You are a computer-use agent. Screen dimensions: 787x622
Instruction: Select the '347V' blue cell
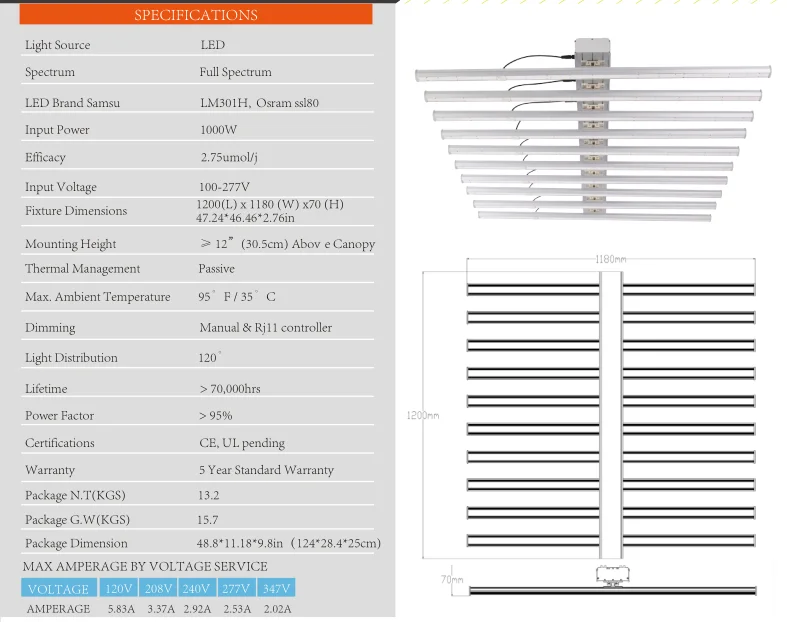277,588
